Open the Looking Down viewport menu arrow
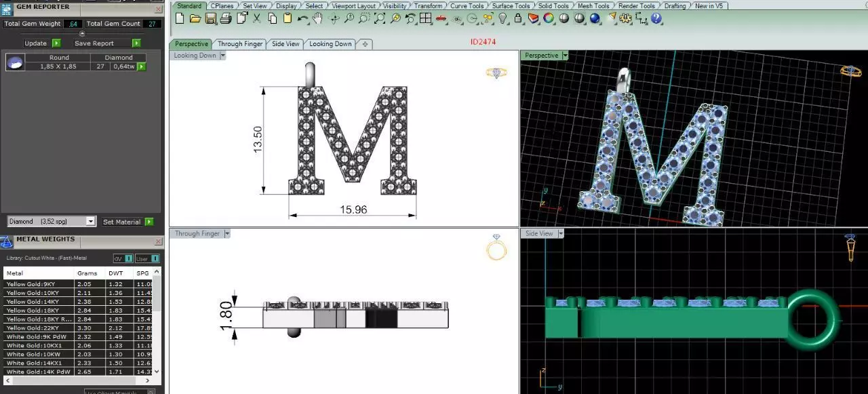Image resolution: width=868 pixels, height=394 pixels. tap(222, 56)
